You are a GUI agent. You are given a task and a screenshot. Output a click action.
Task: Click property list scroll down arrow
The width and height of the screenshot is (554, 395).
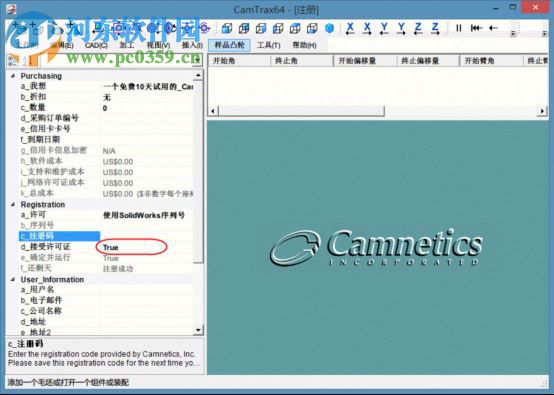198,330
